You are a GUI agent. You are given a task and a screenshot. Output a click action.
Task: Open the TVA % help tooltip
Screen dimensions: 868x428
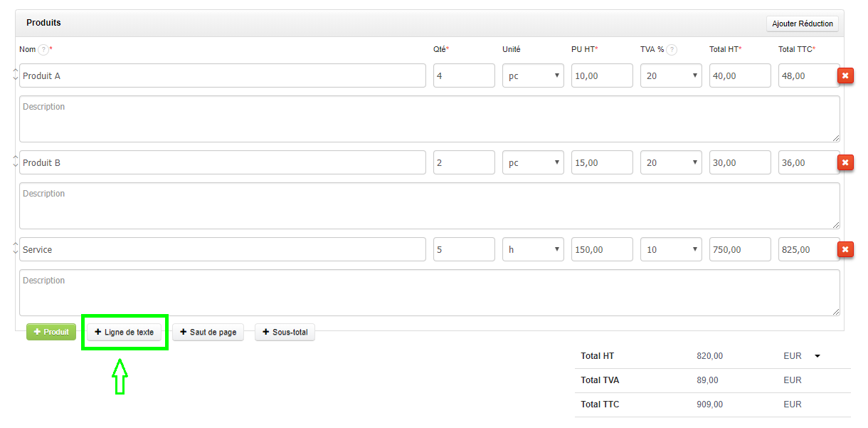point(672,50)
